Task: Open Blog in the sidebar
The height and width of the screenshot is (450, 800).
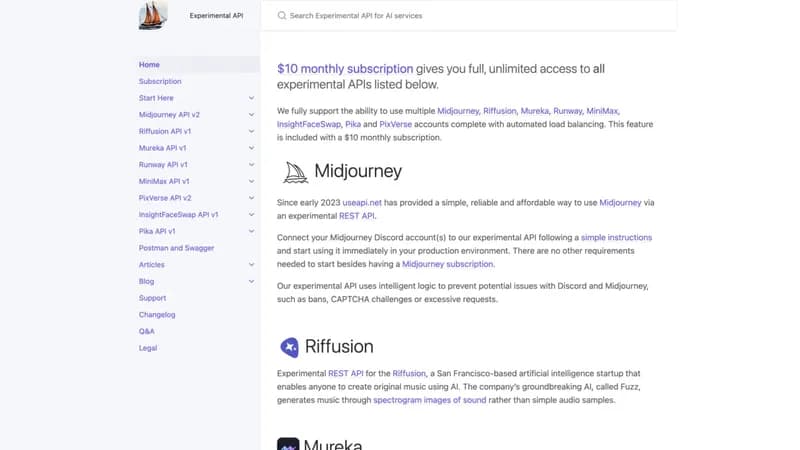Action: (146, 281)
